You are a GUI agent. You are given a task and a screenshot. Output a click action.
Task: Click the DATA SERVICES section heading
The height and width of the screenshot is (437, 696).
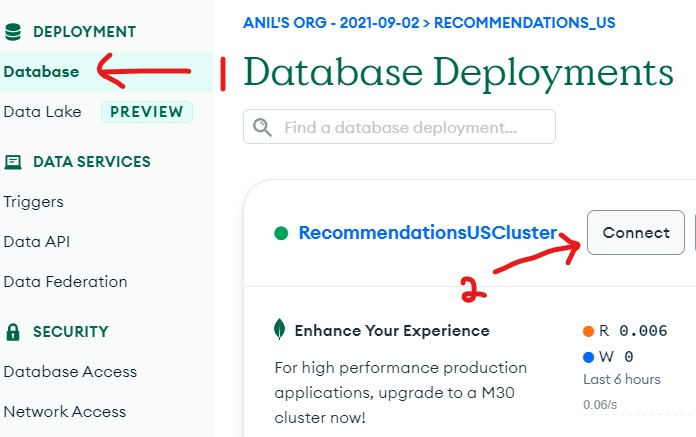[x=92, y=162]
